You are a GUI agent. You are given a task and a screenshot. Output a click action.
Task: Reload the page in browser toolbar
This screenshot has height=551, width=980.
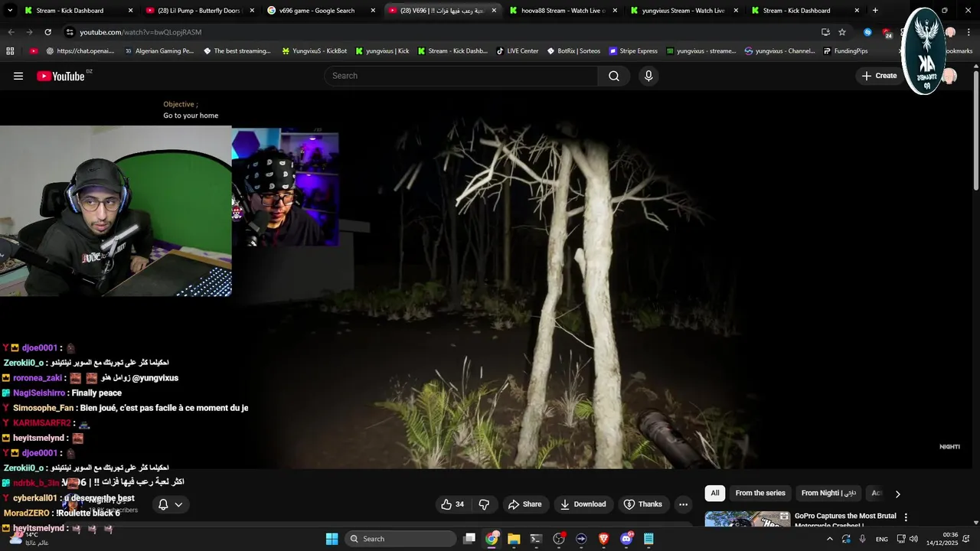tap(48, 32)
